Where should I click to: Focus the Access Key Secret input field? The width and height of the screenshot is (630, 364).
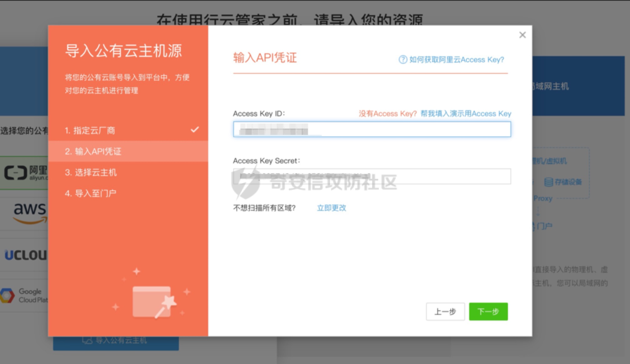click(x=372, y=176)
